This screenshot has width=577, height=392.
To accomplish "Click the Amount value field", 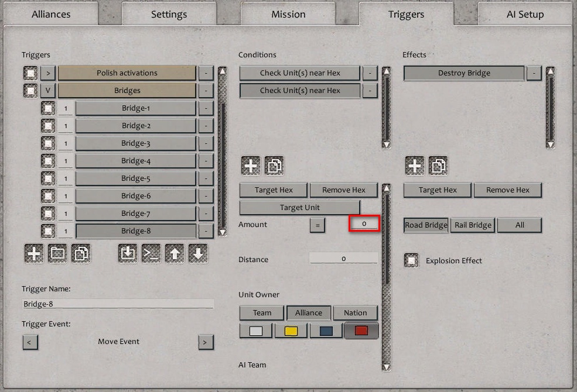I will point(364,223).
